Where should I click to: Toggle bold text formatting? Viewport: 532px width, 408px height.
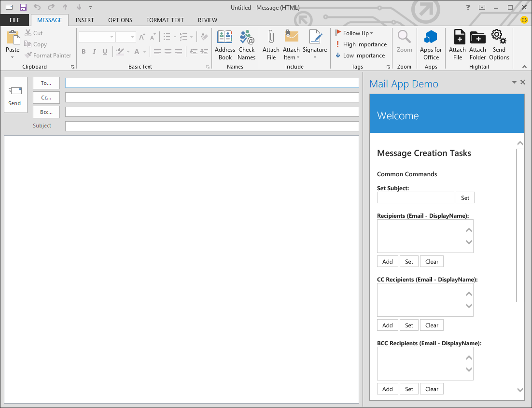(83, 51)
